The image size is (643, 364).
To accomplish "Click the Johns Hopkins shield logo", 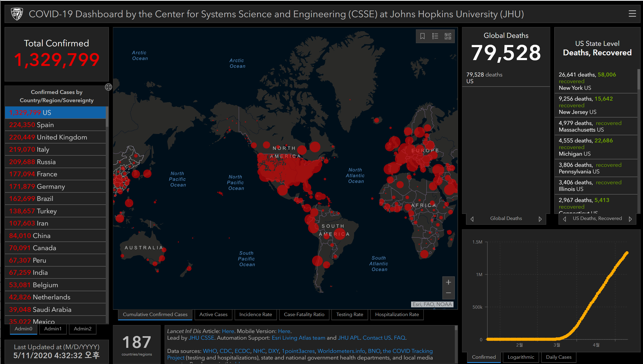I will 17,14.
